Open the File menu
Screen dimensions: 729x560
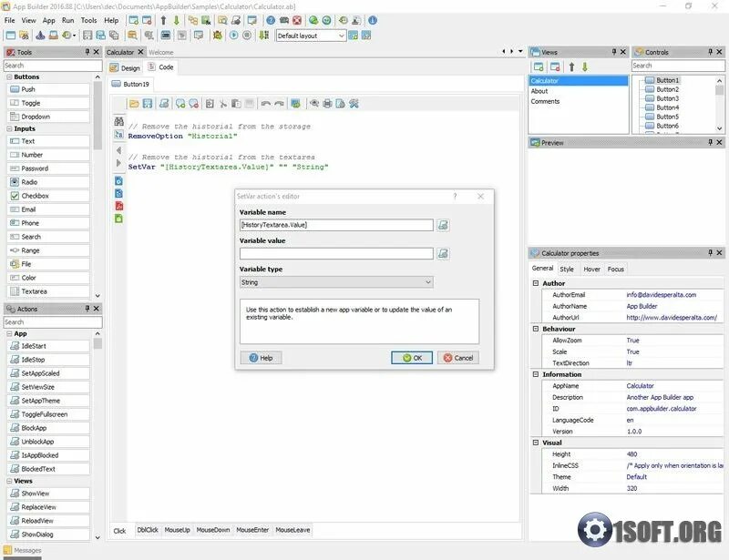tap(9, 20)
